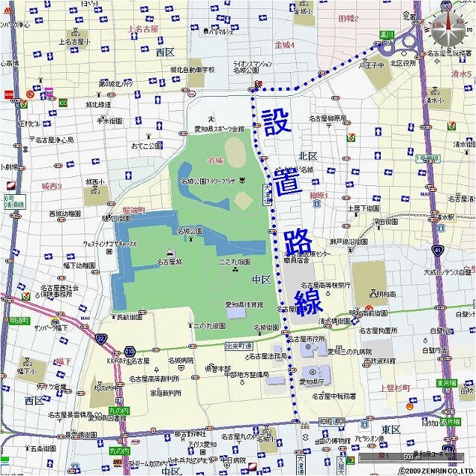Click the 愛知県体育館 gymnasium label

click(244, 303)
